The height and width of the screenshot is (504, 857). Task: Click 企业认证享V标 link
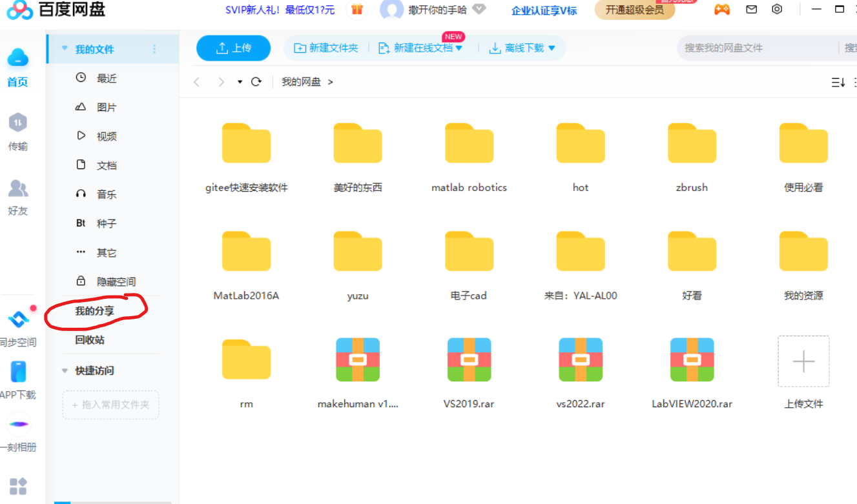(x=544, y=10)
